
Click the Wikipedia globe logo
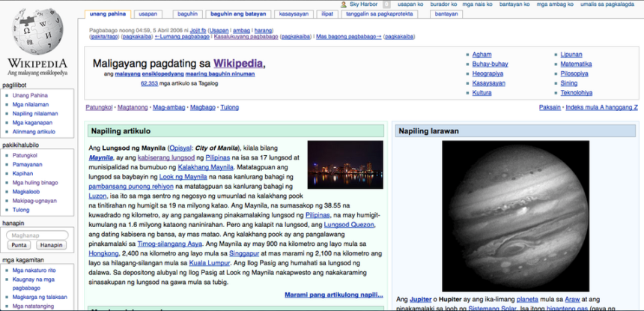tap(37, 31)
